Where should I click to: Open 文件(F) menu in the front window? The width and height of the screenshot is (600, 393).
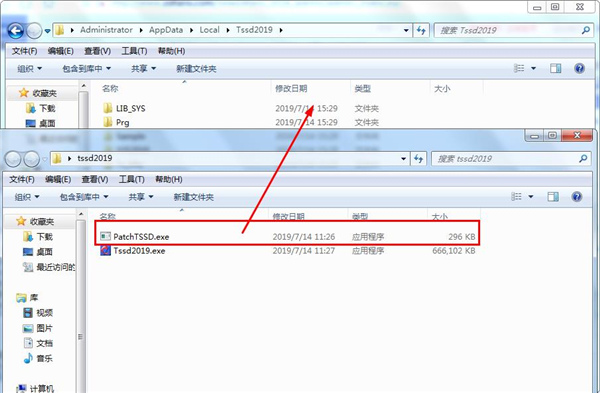click(x=22, y=179)
